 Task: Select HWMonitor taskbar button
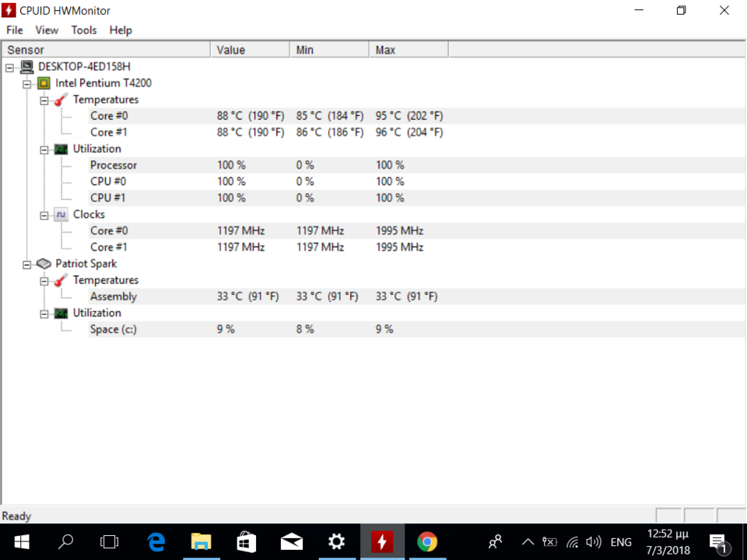coord(382,542)
